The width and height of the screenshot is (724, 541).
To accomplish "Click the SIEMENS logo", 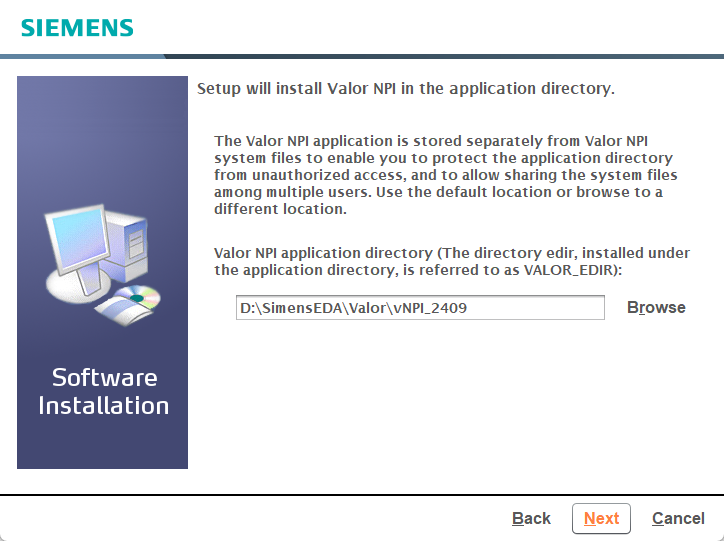I will [x=77, y=28].
